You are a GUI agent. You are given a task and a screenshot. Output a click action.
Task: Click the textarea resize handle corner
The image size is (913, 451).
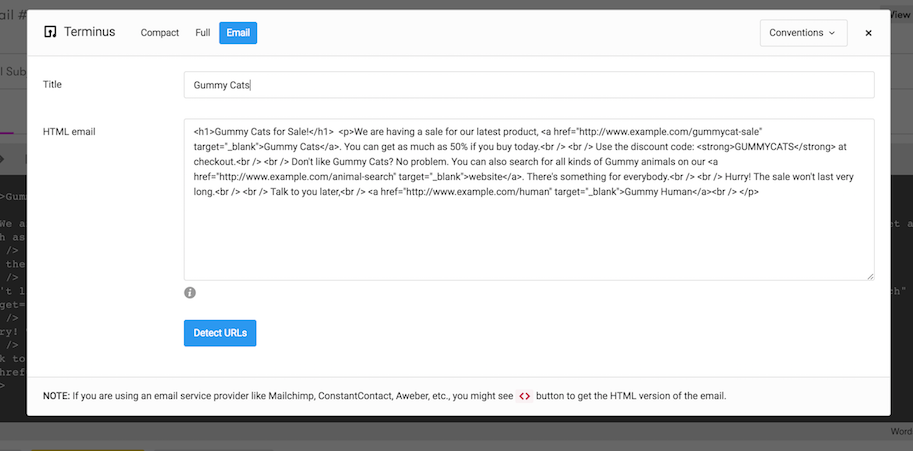pos(869,276)
